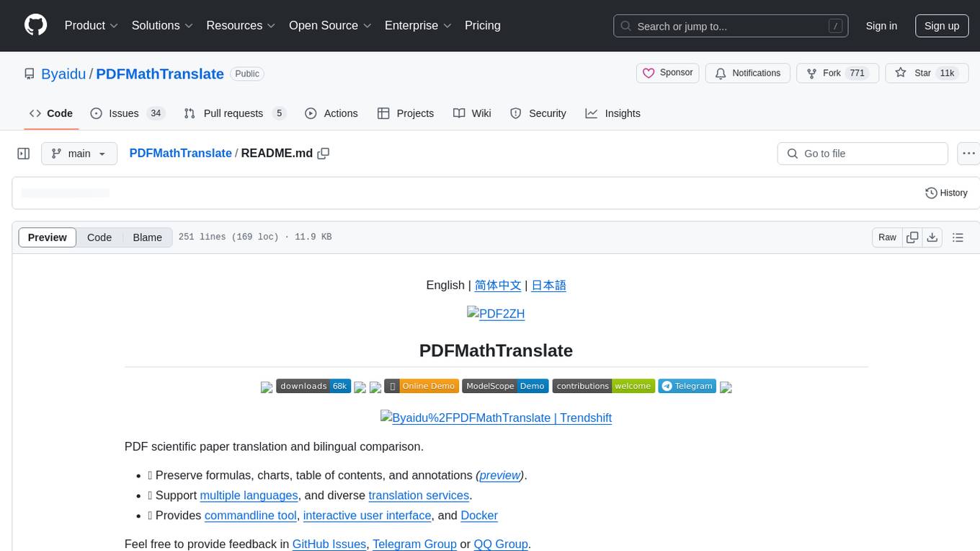
Task: Open the QQ Group link
Action: pyautogui.click(x=501, y=544)
